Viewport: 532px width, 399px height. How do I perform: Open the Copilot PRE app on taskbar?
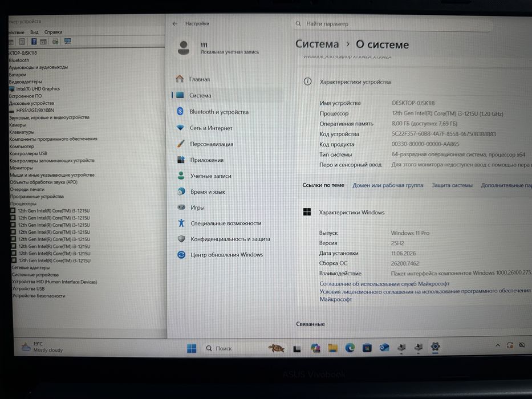tap(315, 348)
